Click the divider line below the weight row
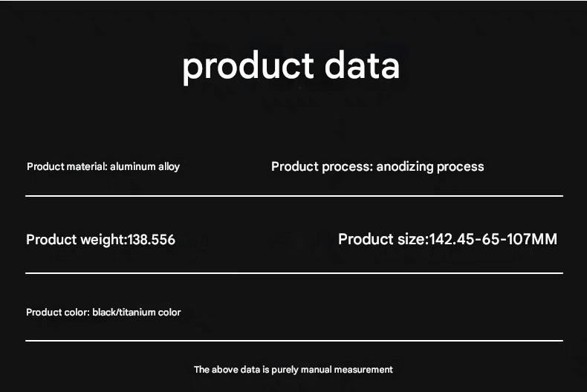This screenshot has height=392, width=587. (294, 273)
